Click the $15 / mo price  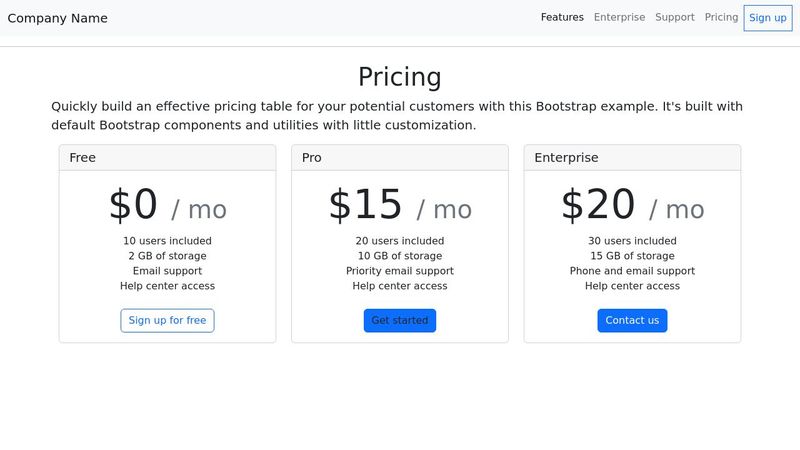point(400,205)
